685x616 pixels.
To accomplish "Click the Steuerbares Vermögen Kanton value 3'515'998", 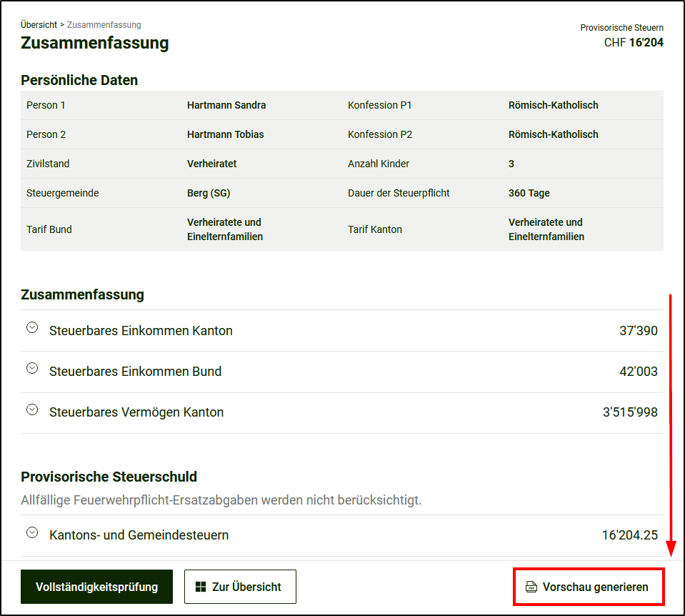I will pyautogui.click(x=630, y=413).
